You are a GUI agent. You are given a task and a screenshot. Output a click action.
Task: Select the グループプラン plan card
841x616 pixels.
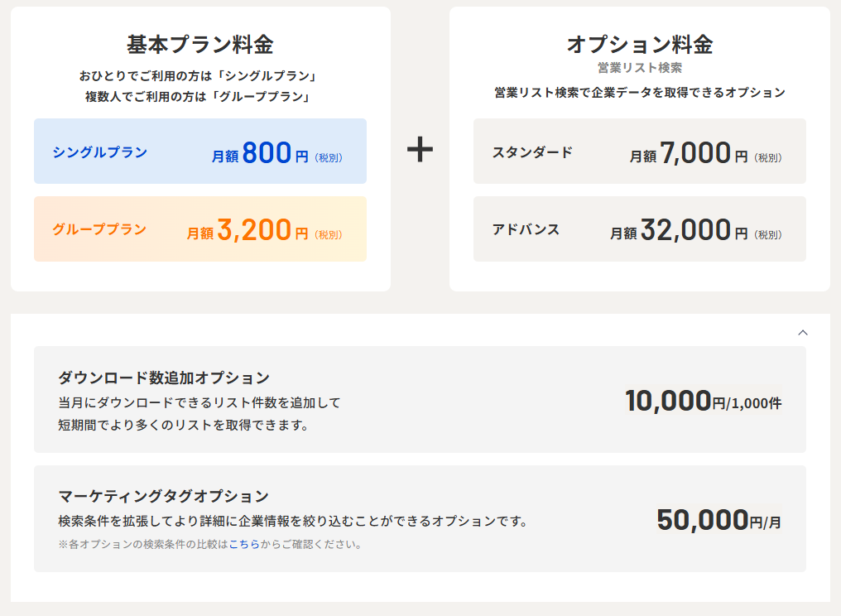pyautogui.click(x=199, y=229)
